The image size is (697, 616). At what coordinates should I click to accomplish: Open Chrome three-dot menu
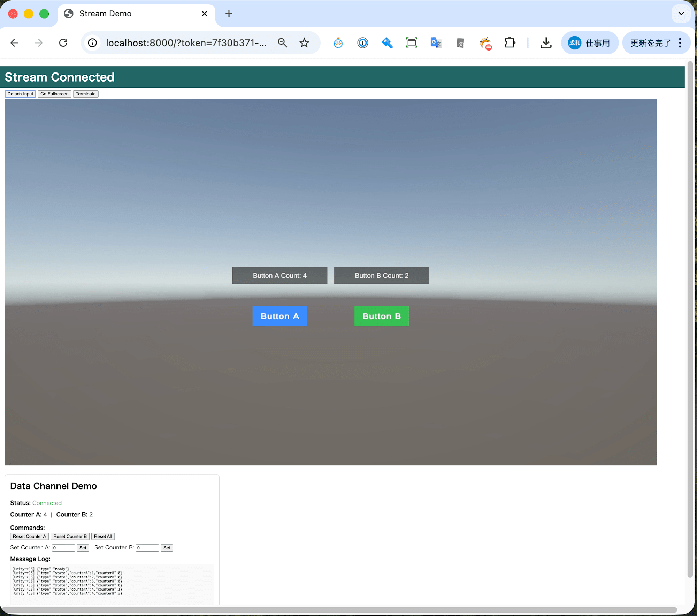click(680, 43)
